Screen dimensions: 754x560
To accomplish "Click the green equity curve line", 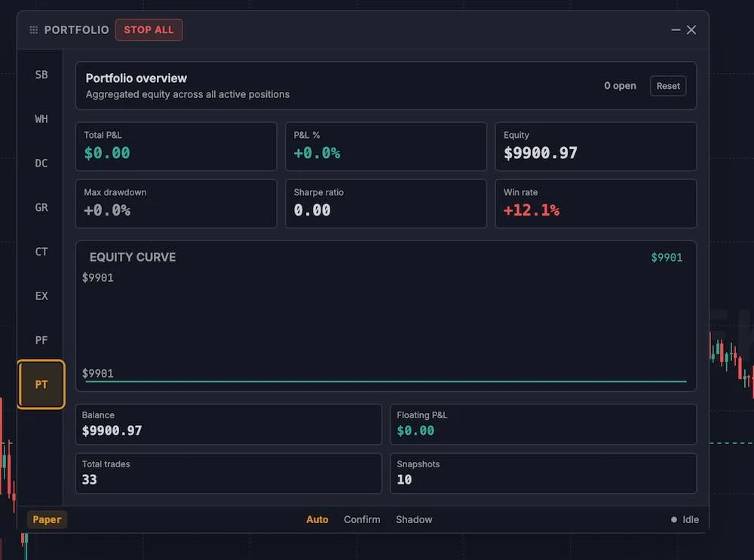I will point(385,381).
